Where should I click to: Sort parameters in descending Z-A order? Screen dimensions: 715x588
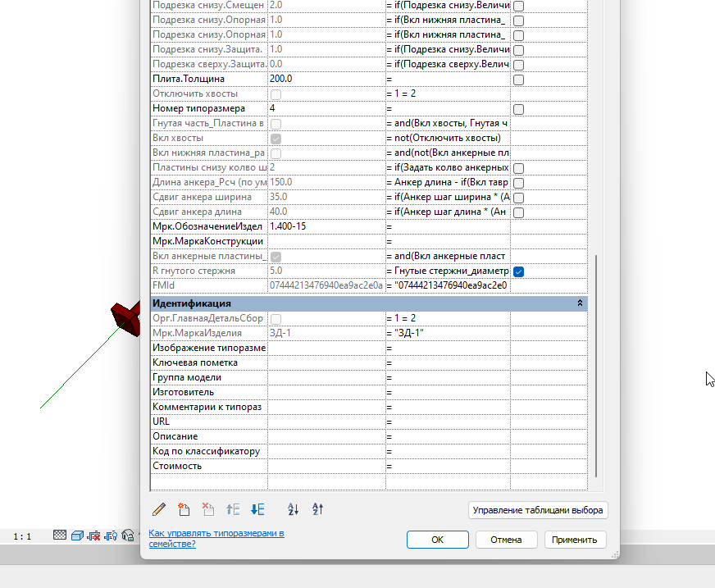pos(318,509)
